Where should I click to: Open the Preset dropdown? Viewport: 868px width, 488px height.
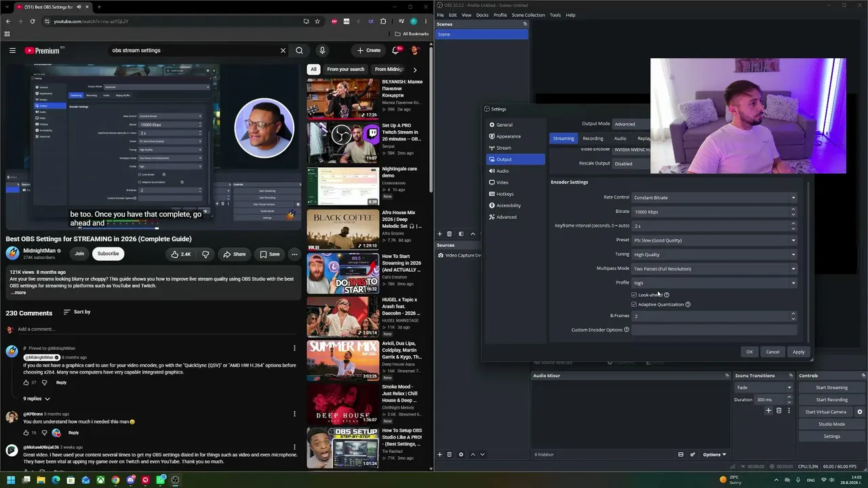click(x=714, y=240)
